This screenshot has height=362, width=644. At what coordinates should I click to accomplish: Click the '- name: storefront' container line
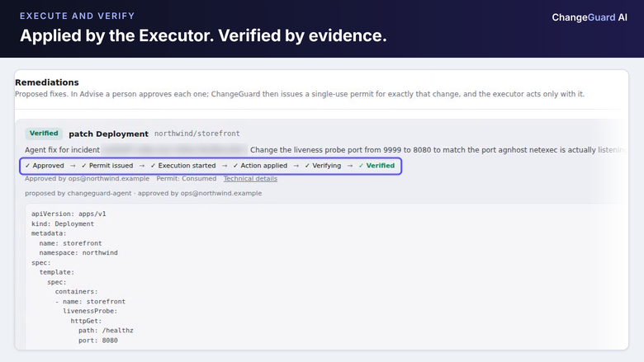[90, 301]
